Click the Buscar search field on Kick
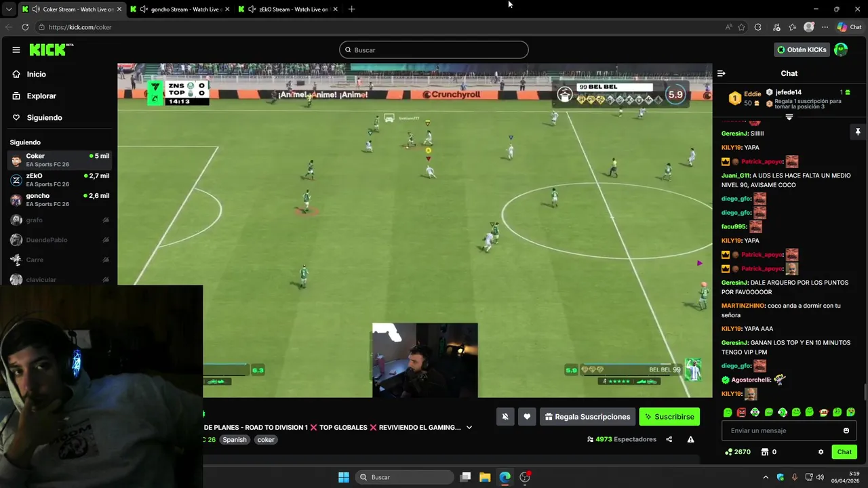Viewport: 868px width, 488px height. click(434, 49)
